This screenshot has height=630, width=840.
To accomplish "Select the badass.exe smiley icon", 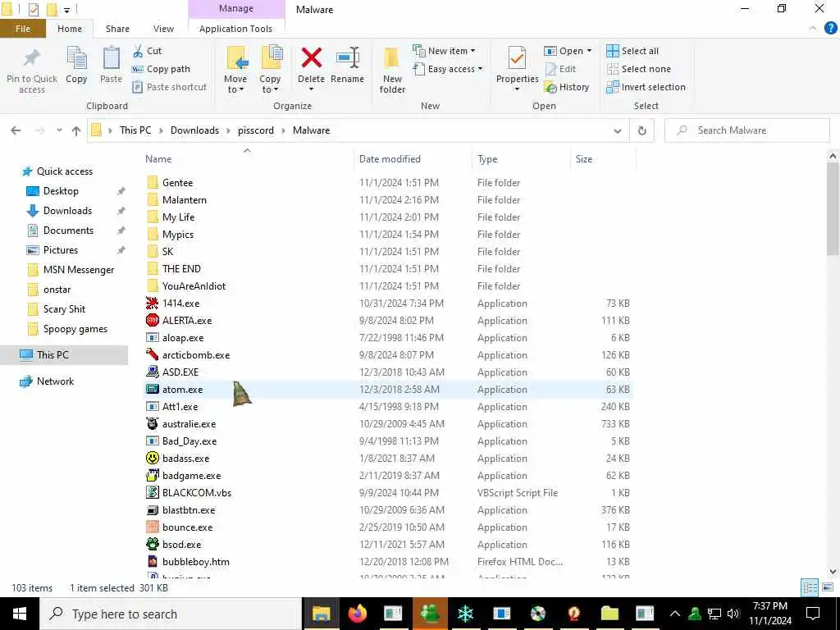I will 152,458.
